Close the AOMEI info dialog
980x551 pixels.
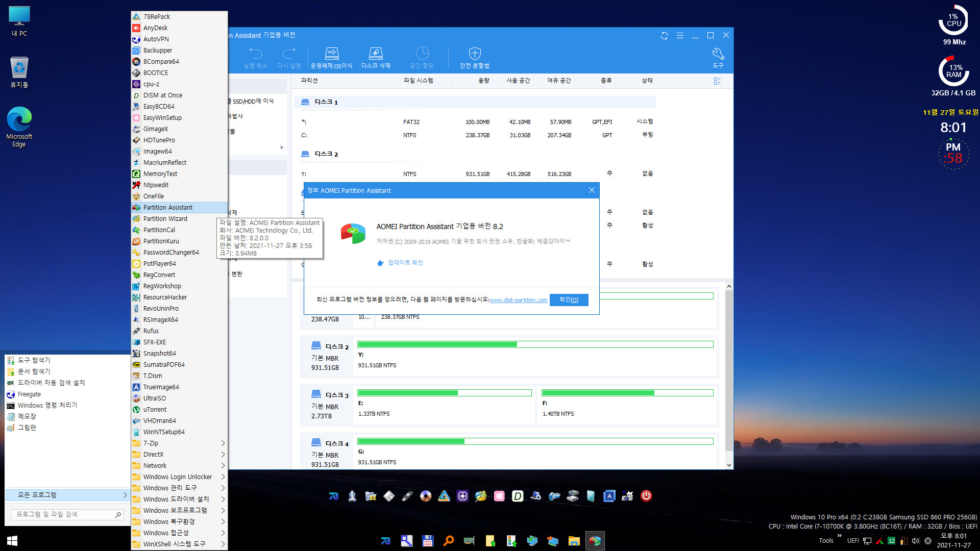coord(592,190)
